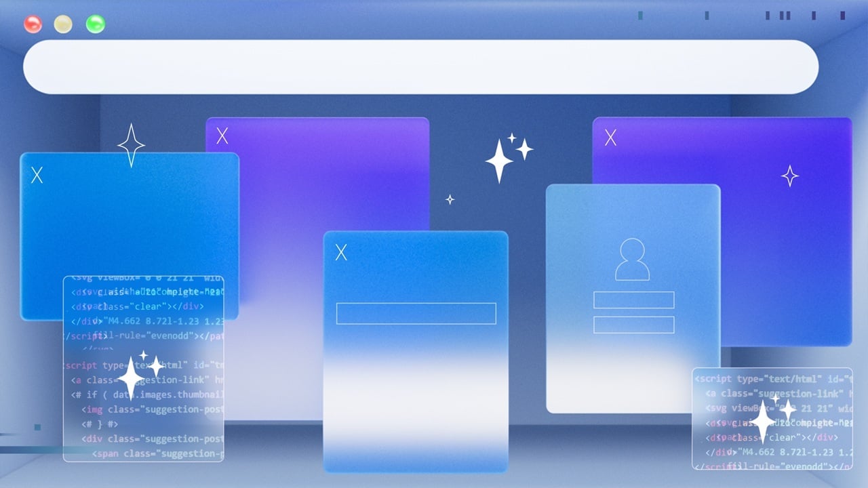
Task: Click the yellow minimize window button
Action: (x=63, y=24)
